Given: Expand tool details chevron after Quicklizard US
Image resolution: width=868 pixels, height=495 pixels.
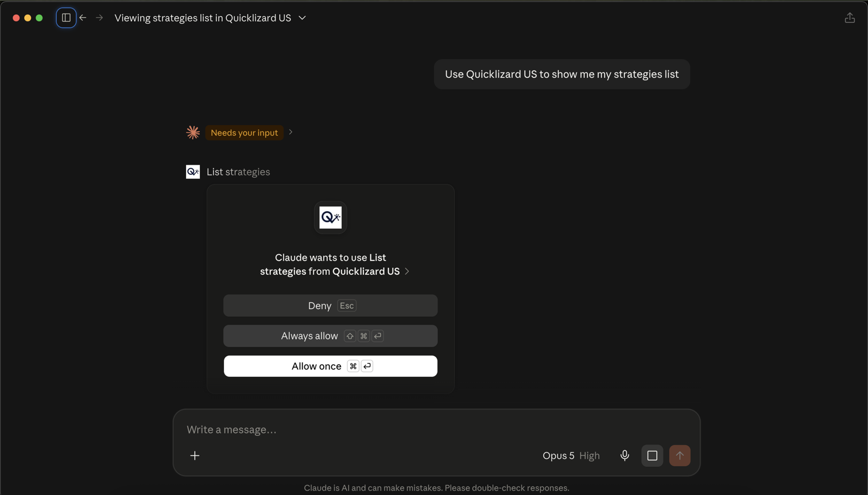Looking at the screenshot, I should click(407, 271).
